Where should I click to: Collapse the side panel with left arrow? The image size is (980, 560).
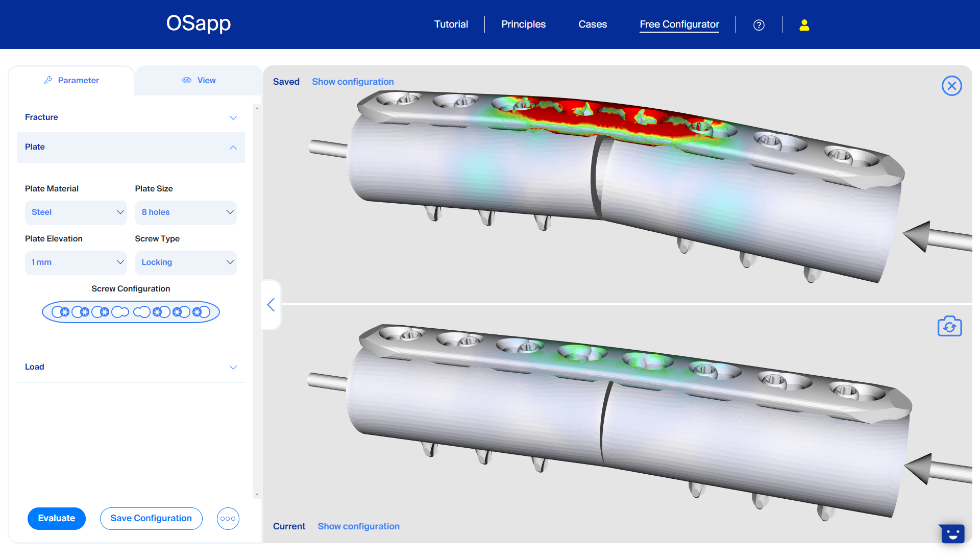click(x=271, y=305)
